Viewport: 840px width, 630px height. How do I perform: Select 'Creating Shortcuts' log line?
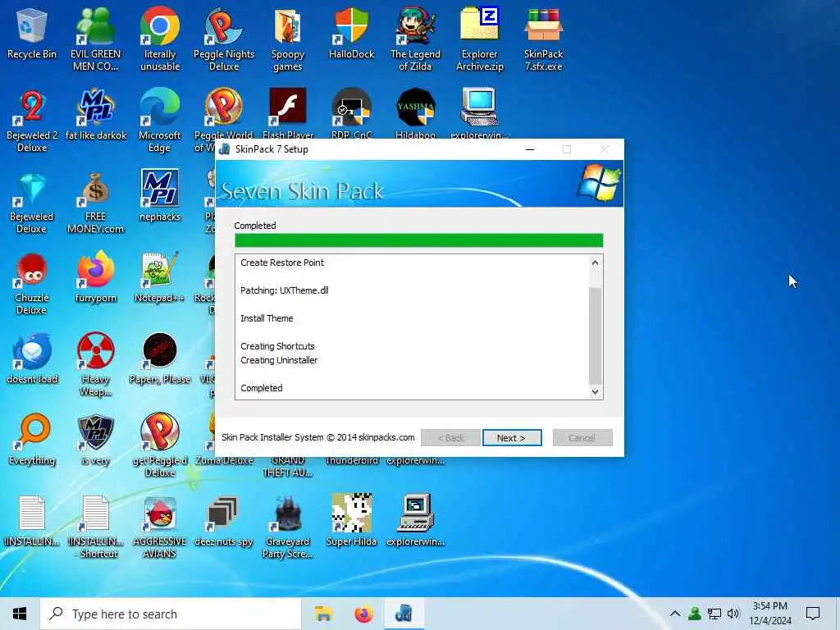[x=277, y=346]
